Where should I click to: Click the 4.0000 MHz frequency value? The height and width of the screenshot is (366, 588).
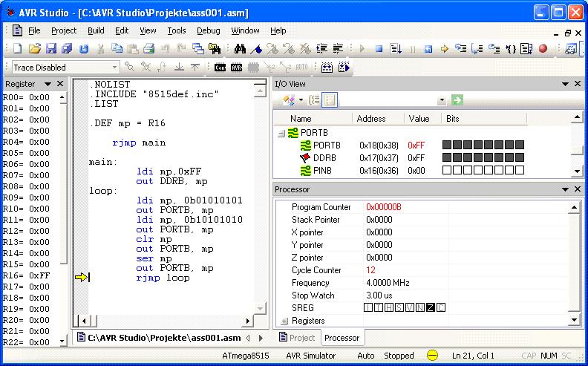tap(388, 283)
